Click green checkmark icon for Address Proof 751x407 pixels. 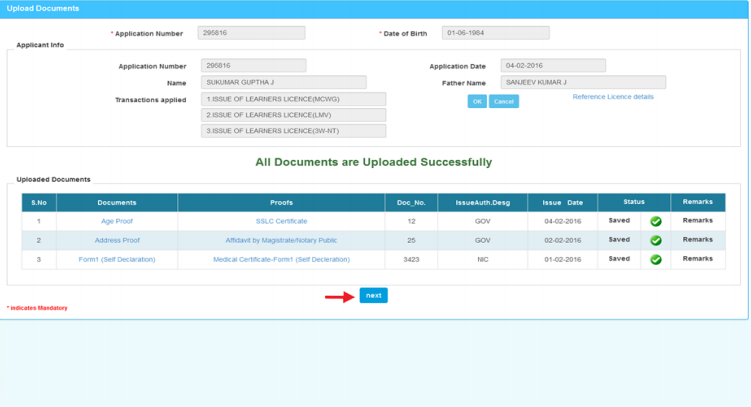tap(656, 240)
